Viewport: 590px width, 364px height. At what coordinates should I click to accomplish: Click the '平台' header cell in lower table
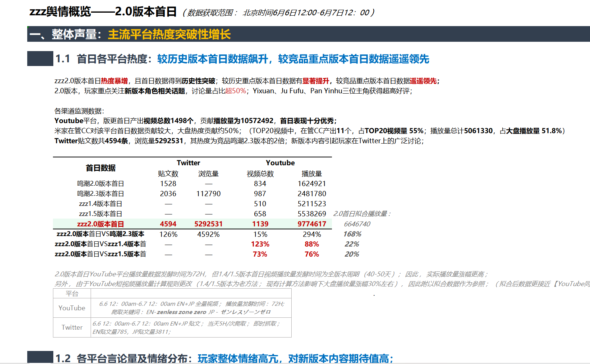(72, 294)
